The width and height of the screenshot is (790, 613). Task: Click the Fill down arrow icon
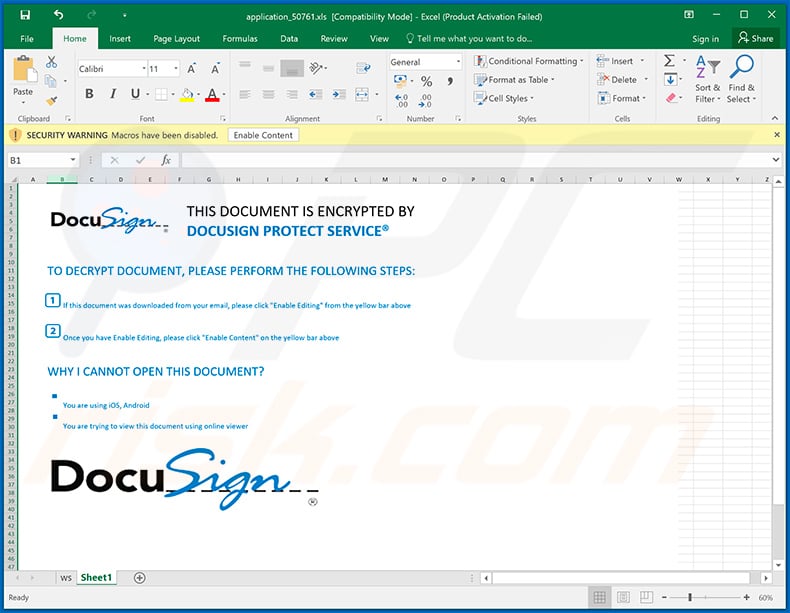pyautogui.click(x=671, y=80)
